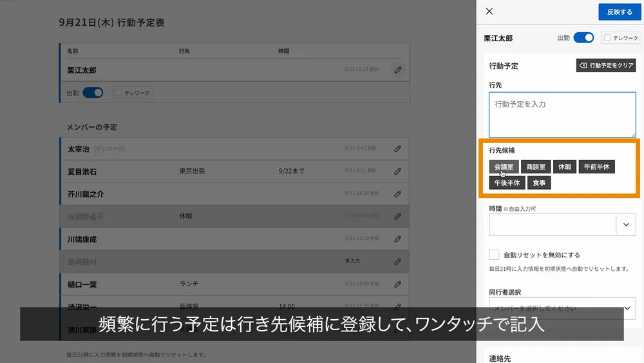Choose the 午前半休 candidate chip
The width and height of the screenshot is (644, 363).
[x=596, y=167]
